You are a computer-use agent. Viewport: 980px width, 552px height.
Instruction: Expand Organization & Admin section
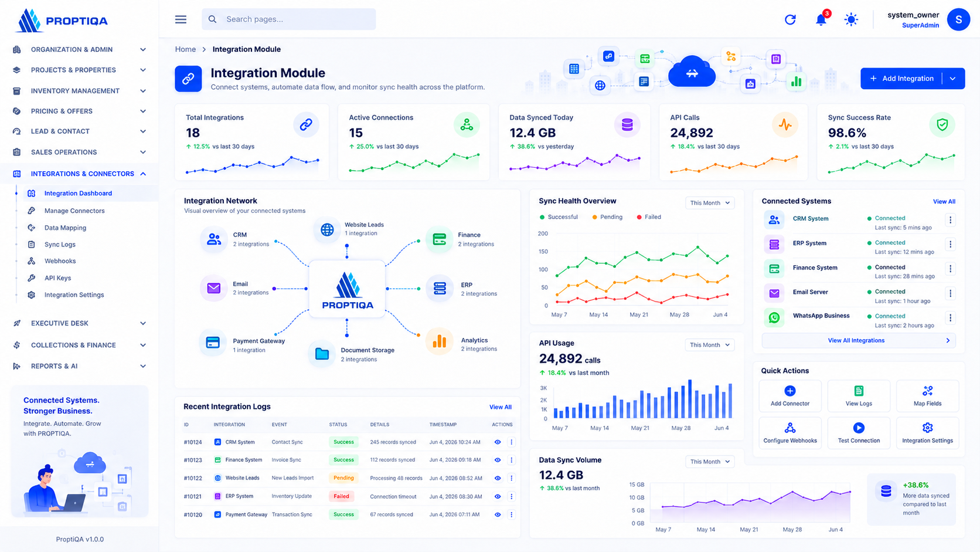(x=79, y=49)
